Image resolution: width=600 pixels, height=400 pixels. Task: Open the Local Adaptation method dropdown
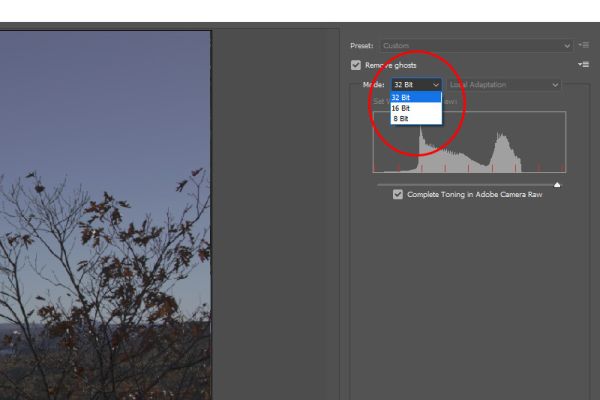point(504,85)
